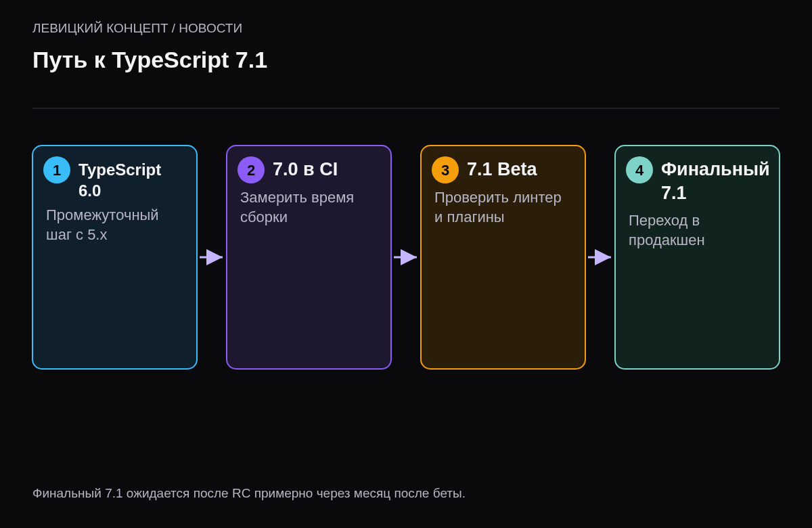Click 'Замерить время сборки' description
This screenshot has height=528, width=812.
coord(297,207)
